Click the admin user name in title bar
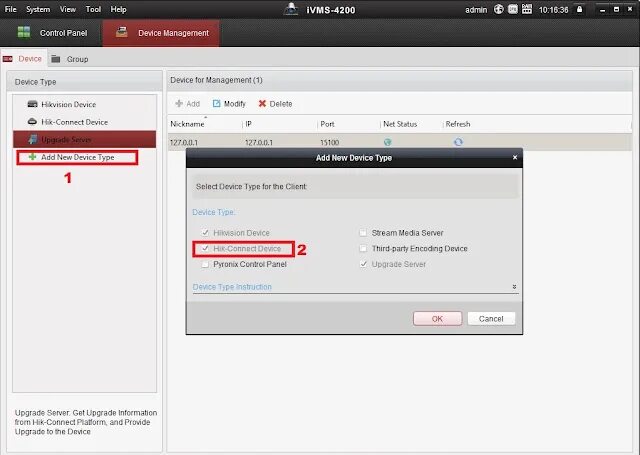The height and width of the screenshot is (455, 640). (x=476, y=9)
